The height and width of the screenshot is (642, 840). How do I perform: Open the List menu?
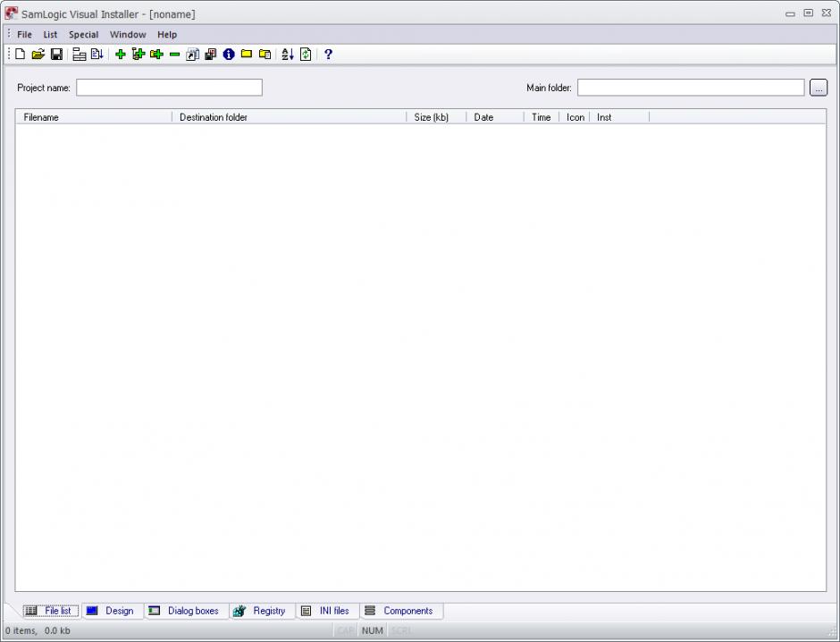point(50,34)
